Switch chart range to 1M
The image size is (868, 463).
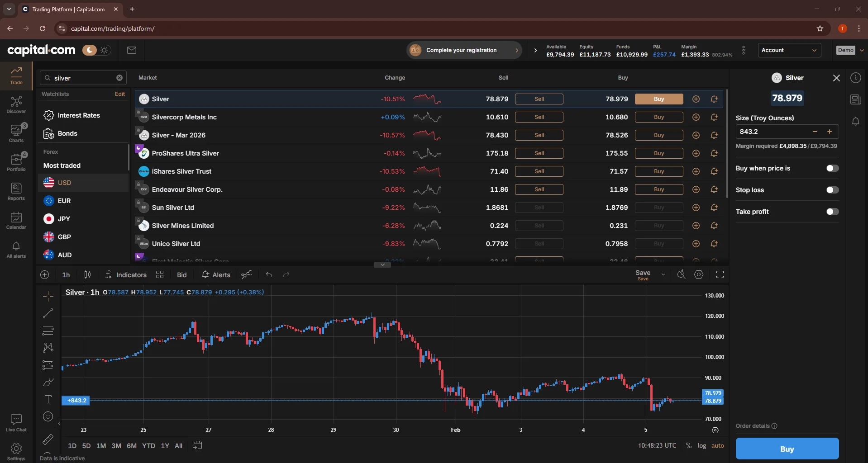tap(101, 446)
